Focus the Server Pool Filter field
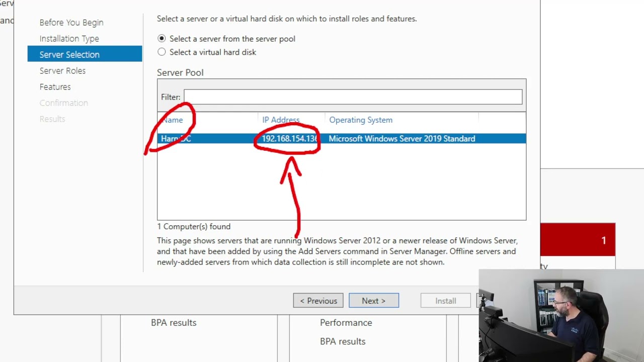 tap(353, 97)
